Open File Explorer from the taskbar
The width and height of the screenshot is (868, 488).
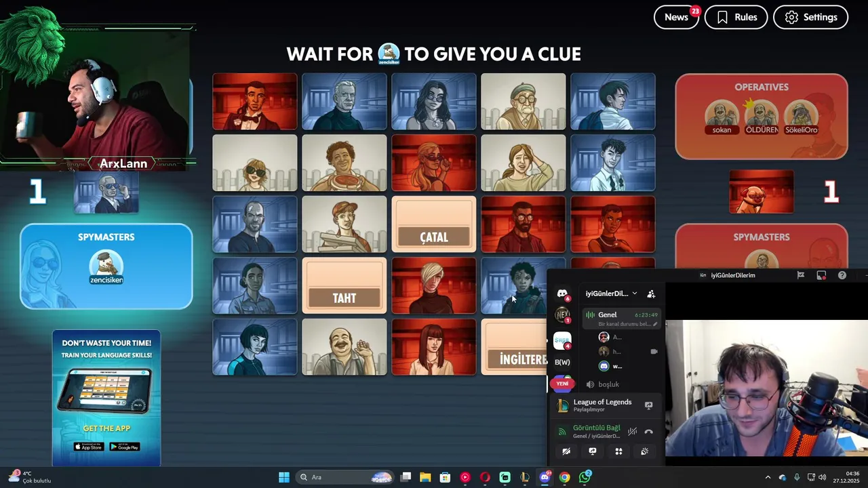(x=425, y=477)
